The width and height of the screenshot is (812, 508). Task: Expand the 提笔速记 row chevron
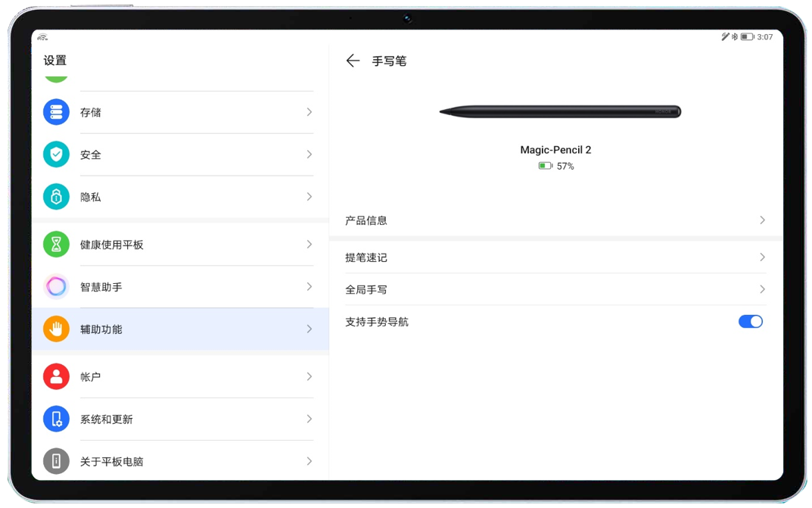[x=762, y=257]
